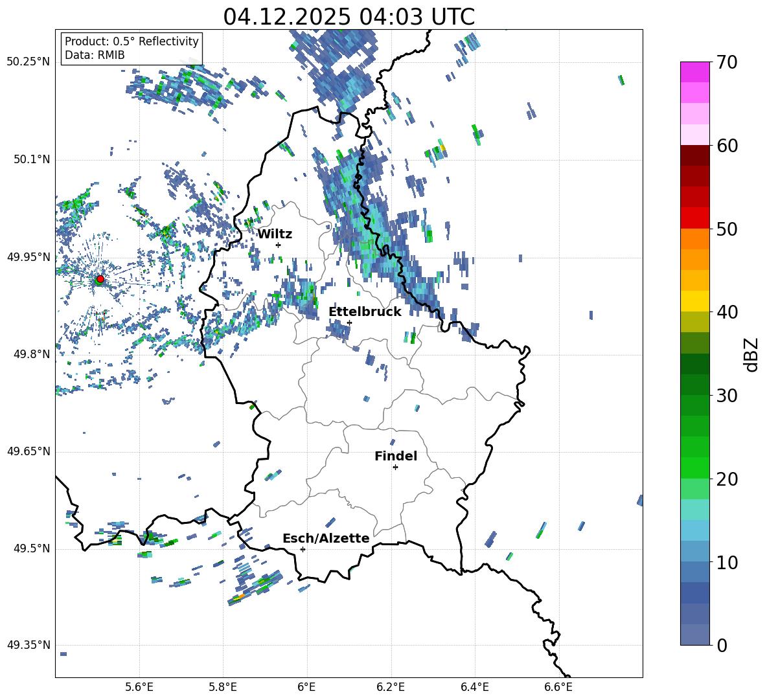
Task: Click the dark maroon colorbar swatch below 60
Action: click(x=694, y=155)
